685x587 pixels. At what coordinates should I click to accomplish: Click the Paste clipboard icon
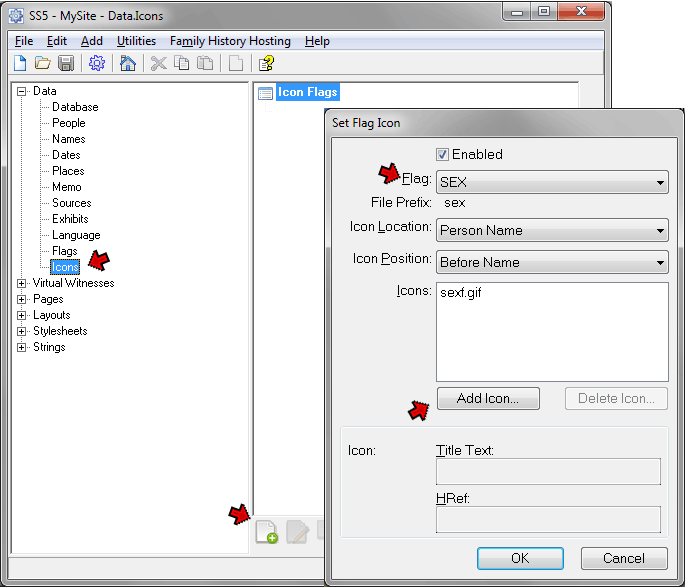[205, 63]
